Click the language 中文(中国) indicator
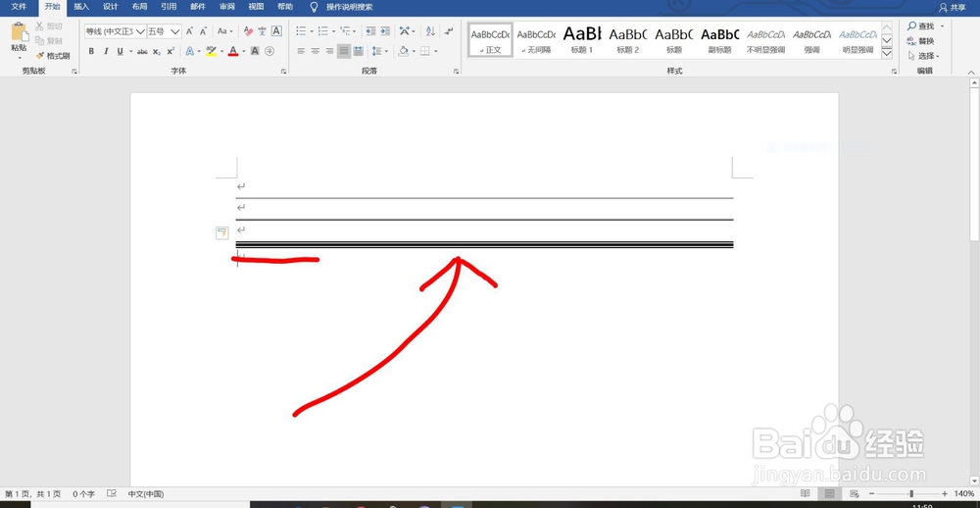Image resolution: width=980 pixels, height=508 pixels. [x=146, y=493]
